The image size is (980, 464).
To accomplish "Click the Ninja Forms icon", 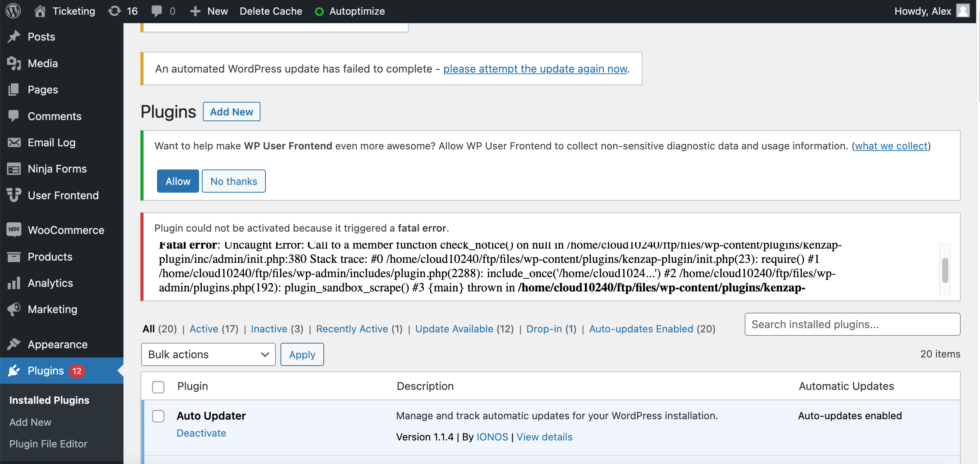I will click(x=14, y=169).
